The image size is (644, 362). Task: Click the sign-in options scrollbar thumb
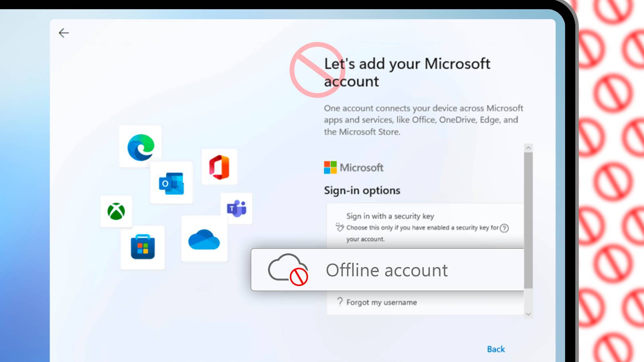(x=528, y=220)
